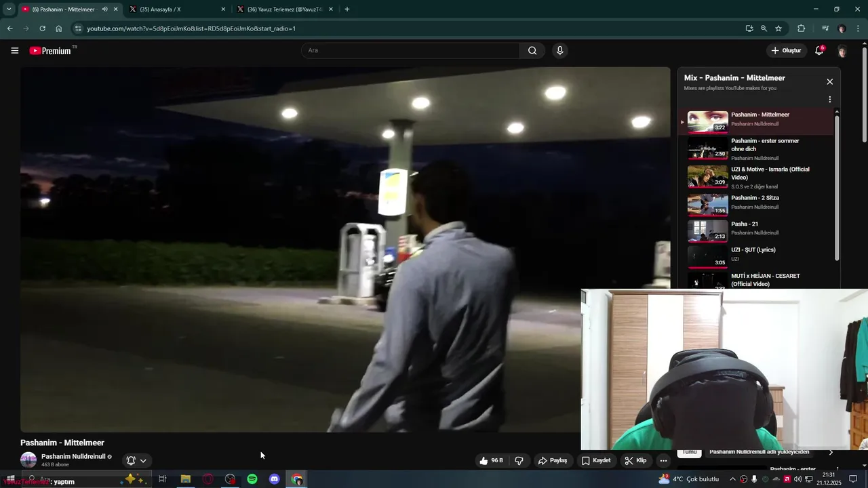
Task: Go back in browser history
Action: coord(9,28)
